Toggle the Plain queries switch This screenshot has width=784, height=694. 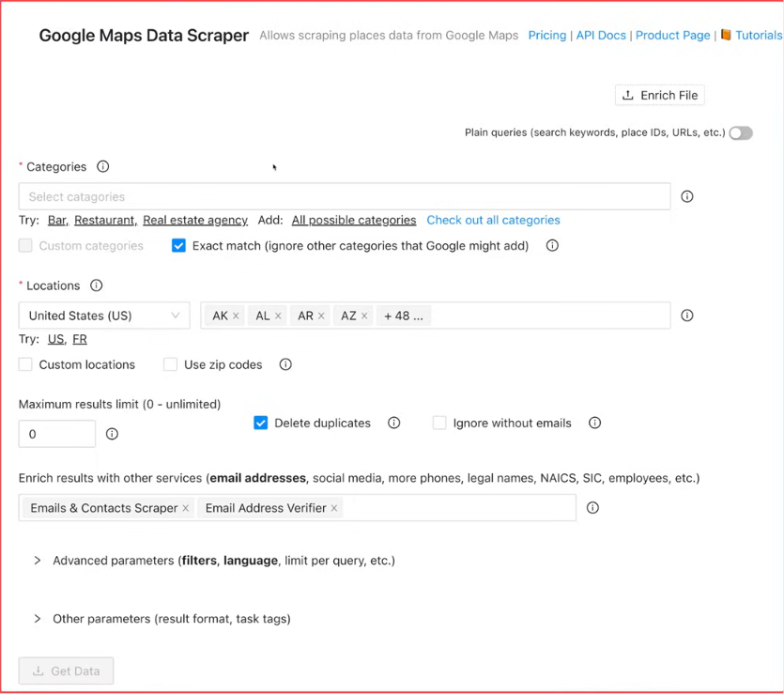[741, 133]
